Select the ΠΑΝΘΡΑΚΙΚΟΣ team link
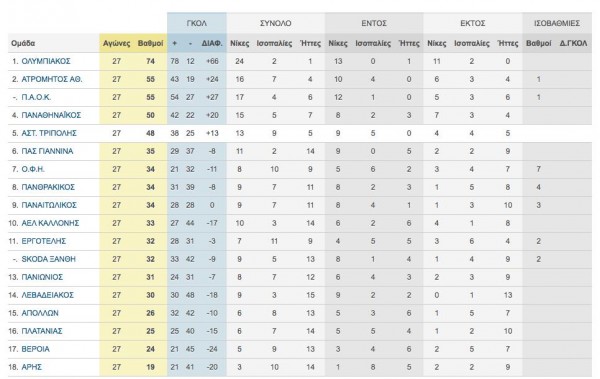 click(48, 187)
